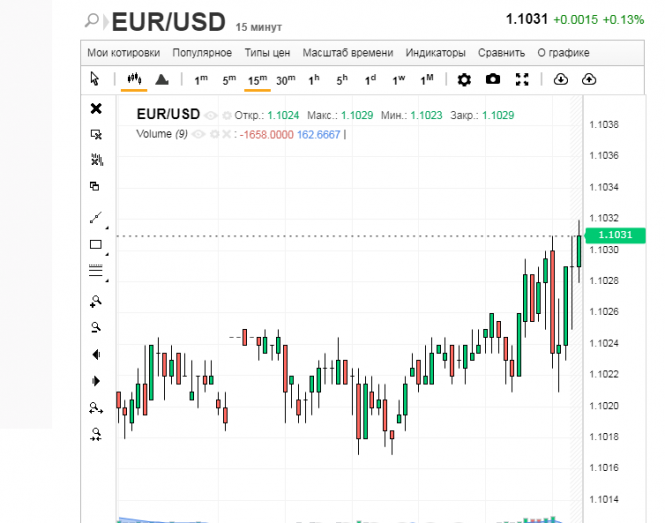Click the -1658.0000 volume value
This screenshot has width=665, height=523.
point(266,135)
